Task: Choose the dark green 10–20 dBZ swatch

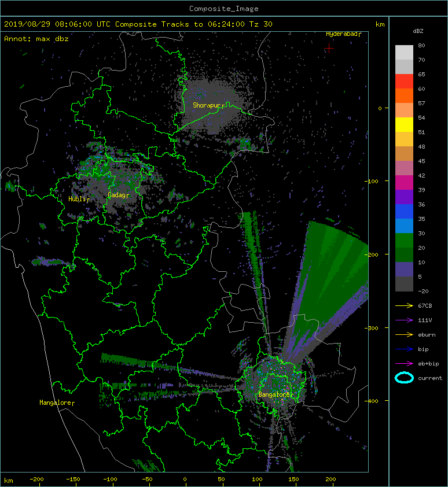Action: (x=404, y=254)
